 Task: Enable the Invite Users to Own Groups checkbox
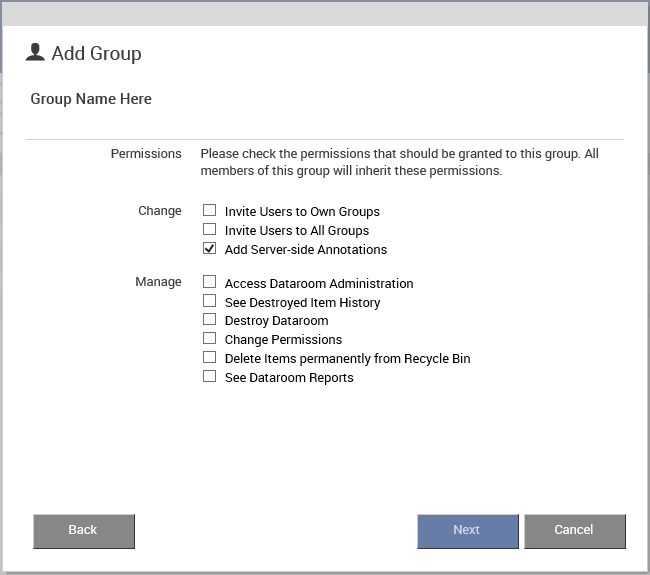pos(209,210)
